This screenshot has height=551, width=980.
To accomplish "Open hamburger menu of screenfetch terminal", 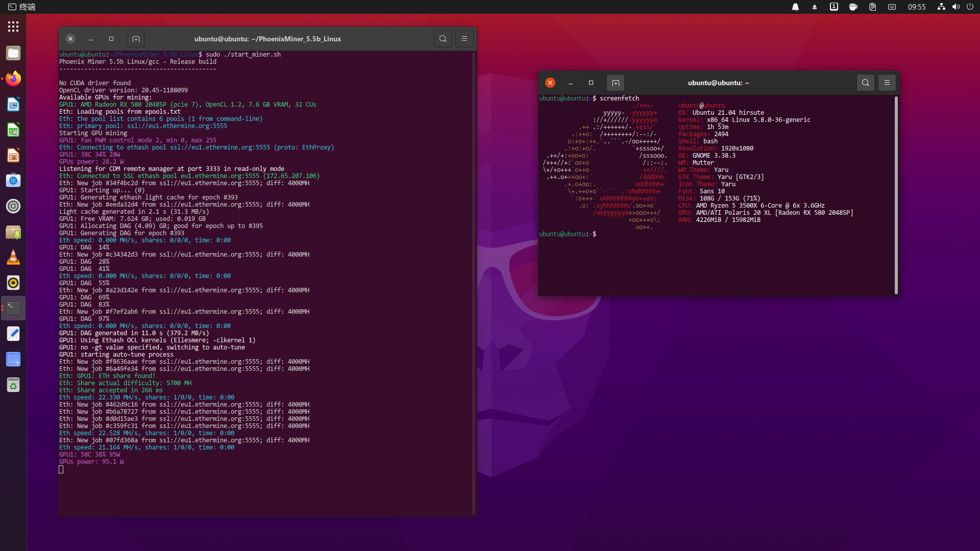I will 887,83.
